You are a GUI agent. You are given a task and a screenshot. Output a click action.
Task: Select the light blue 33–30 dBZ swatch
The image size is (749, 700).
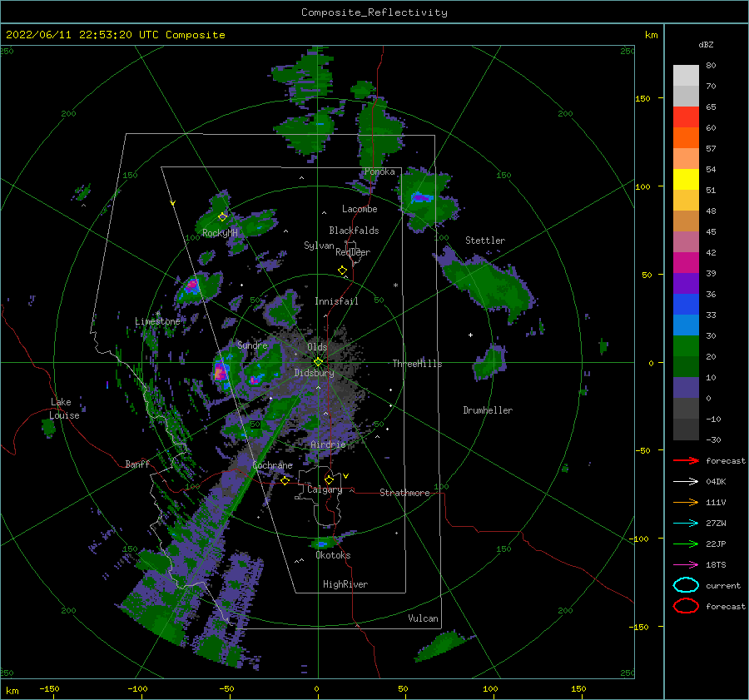point(686,325)
